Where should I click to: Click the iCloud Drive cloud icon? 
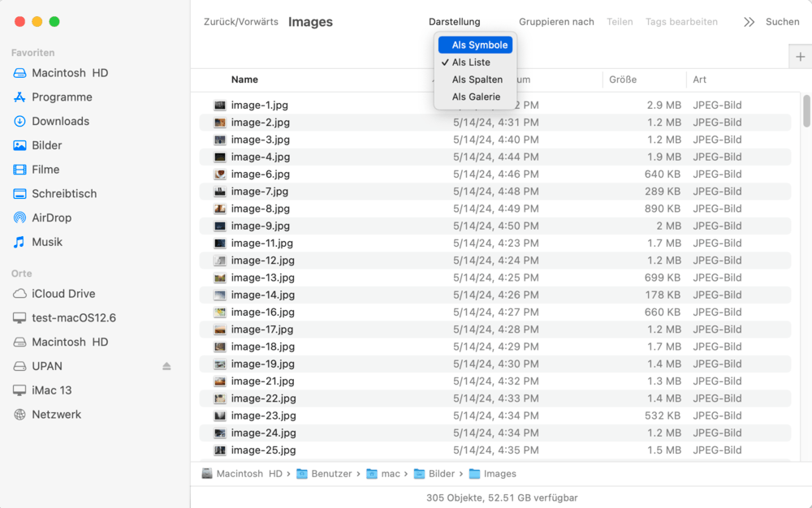(x=19, y=294)
